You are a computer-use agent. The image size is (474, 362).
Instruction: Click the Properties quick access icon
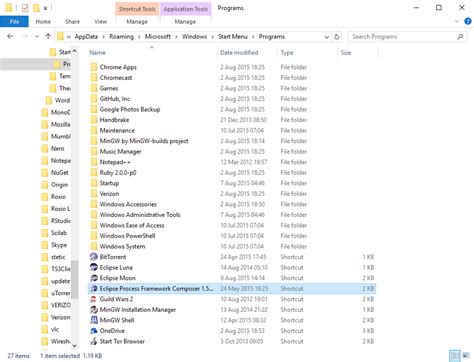[25, 8]
